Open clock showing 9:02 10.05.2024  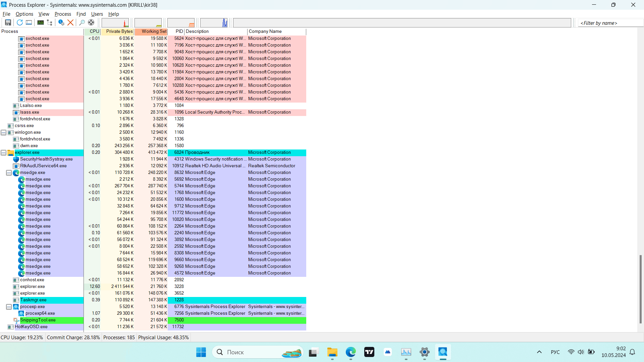pos(613,352)
